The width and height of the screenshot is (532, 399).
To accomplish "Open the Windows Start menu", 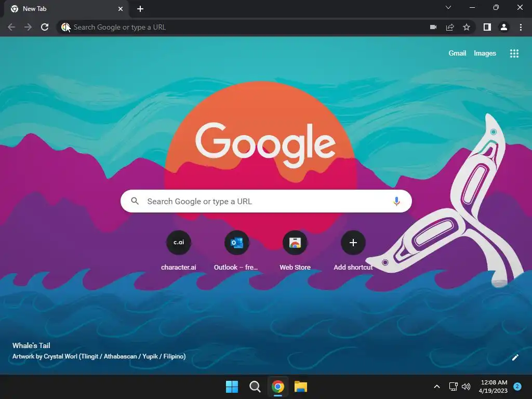I will 232,387.
